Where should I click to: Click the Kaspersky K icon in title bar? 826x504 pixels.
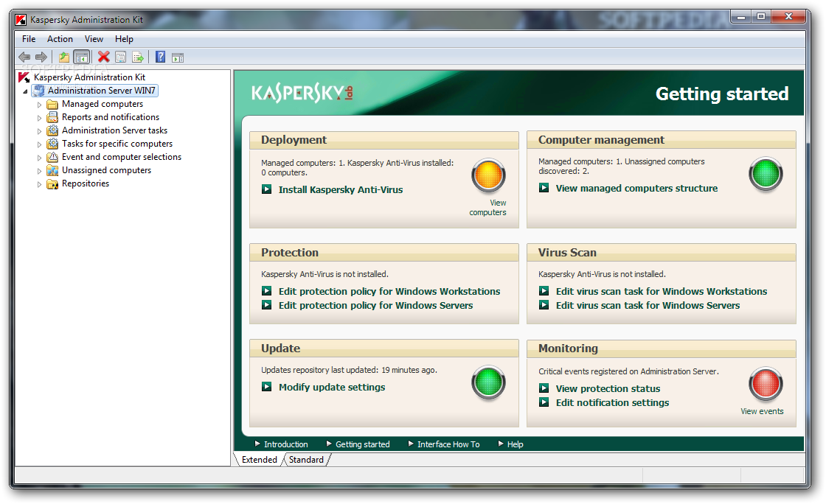[x=21, y=20]
